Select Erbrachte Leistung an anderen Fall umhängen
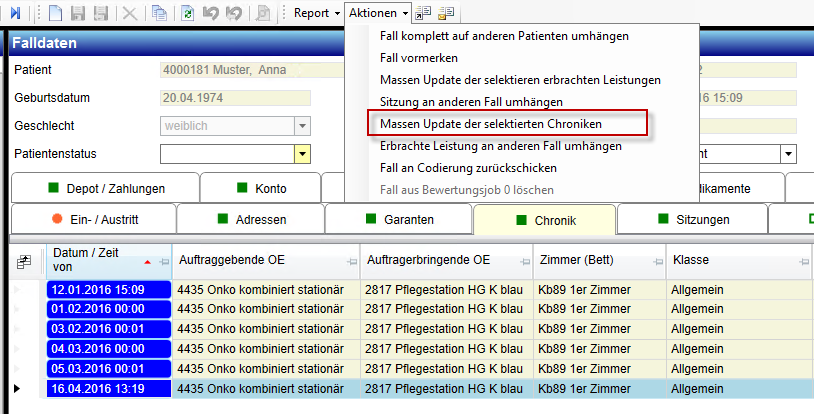The width and height of the screenshot is (814, 414). [500, 146]
